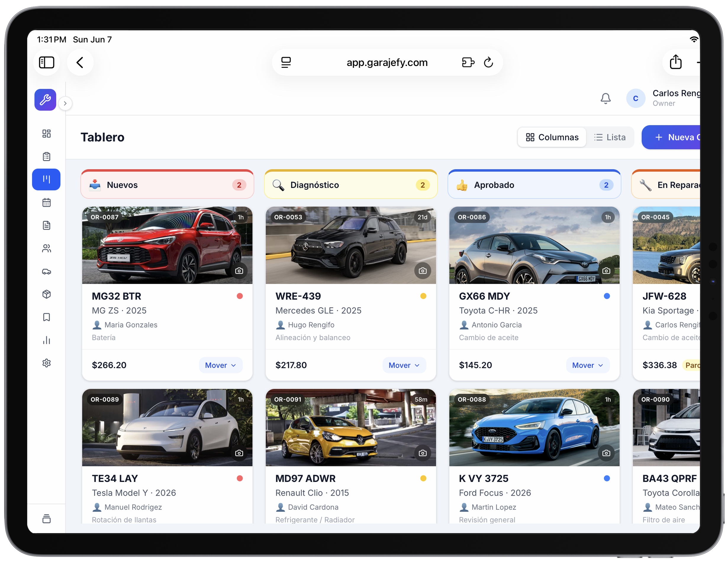Click the plate title GX66 MDY
Screen dimensions: 728x563
click(485, 296)
